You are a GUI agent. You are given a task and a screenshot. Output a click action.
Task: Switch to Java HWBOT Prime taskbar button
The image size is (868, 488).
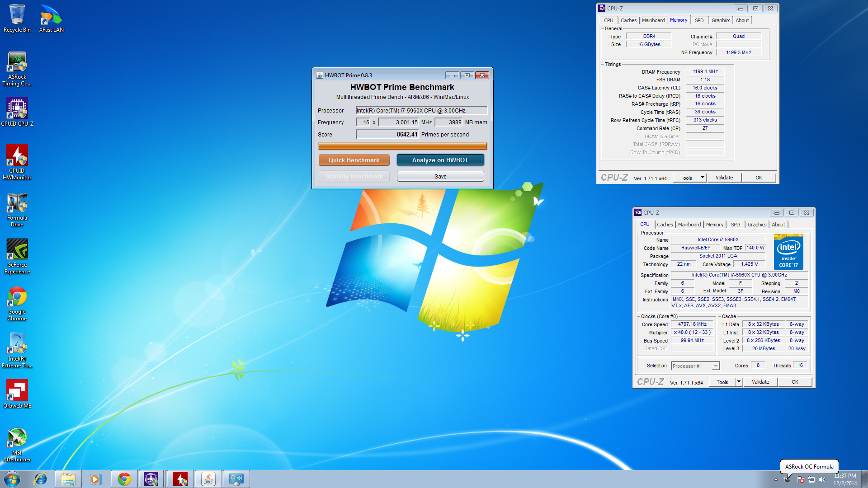pyautogui.click(x=208, y=479)
